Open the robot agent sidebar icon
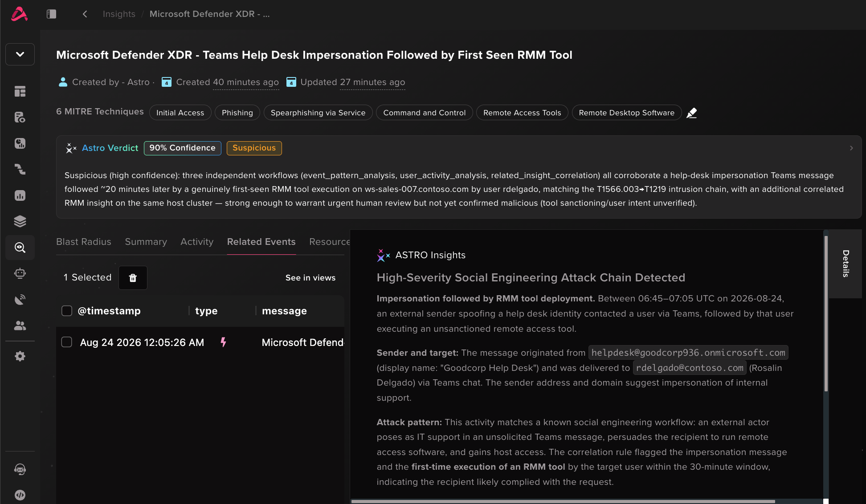 (20, 273)
